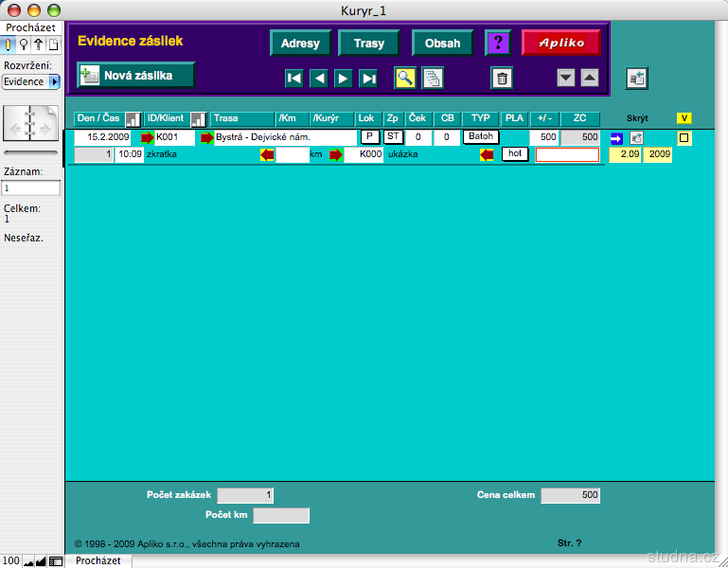Screen dimensions: 728x568
Task: Click the up triangle button in header
Action: pyautogui.click(x=589, y=78)
